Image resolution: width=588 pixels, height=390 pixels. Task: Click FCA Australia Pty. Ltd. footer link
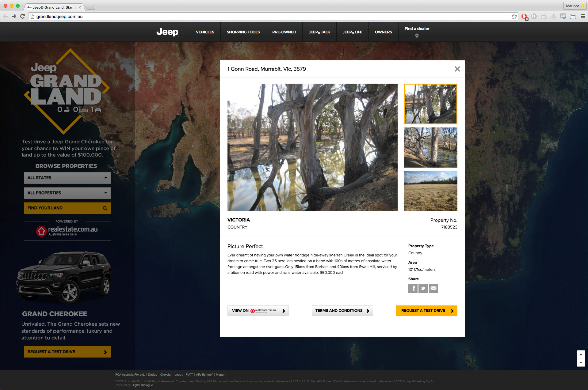point(130,375)
